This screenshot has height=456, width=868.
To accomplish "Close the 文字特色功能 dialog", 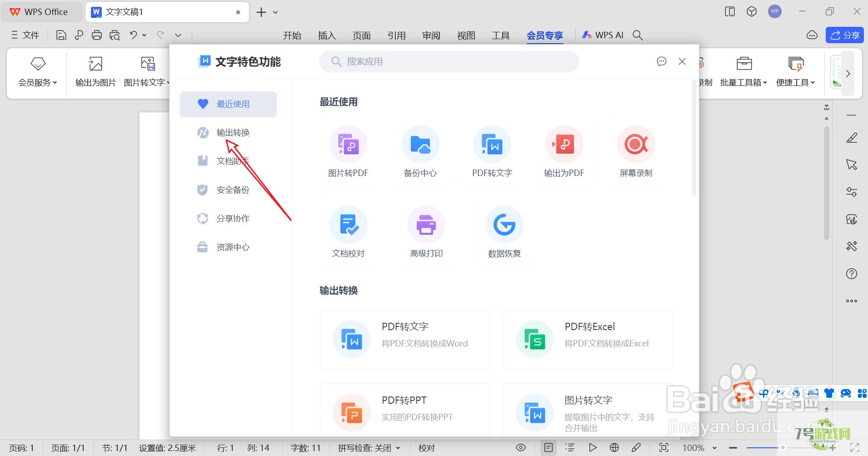I will pyautogui.click(x=682, y=61).
